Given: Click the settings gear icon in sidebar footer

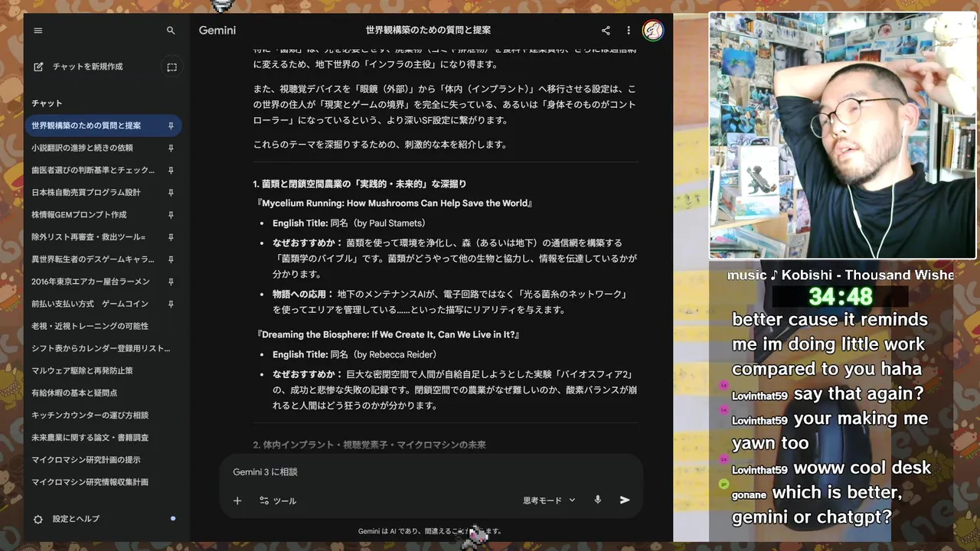Looking at the screenshot, I should [38, 519].
